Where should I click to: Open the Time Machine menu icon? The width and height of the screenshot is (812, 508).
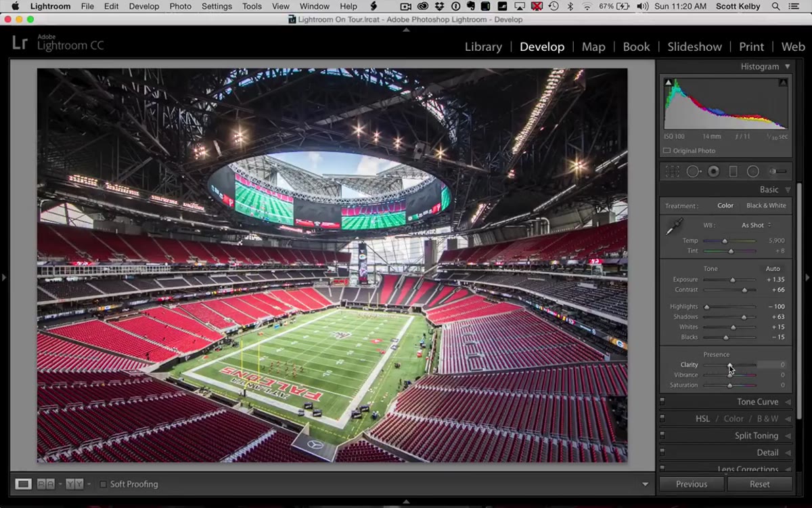click(554, 6)
